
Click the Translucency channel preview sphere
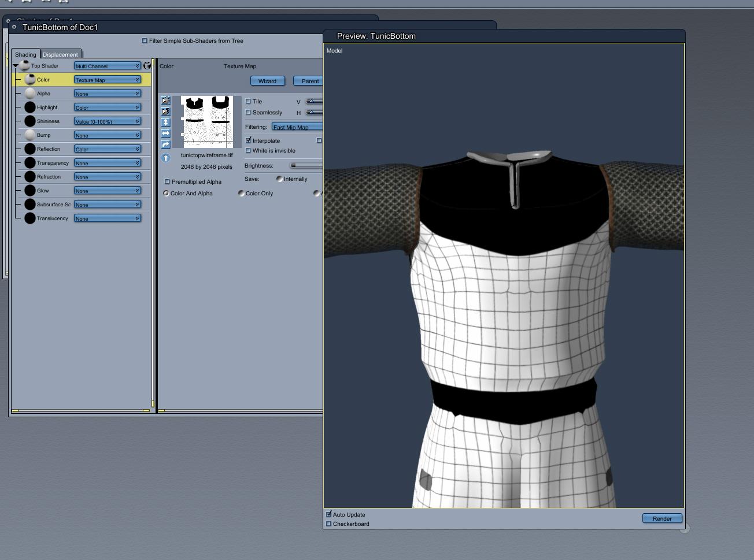click(x=30, y=218)
